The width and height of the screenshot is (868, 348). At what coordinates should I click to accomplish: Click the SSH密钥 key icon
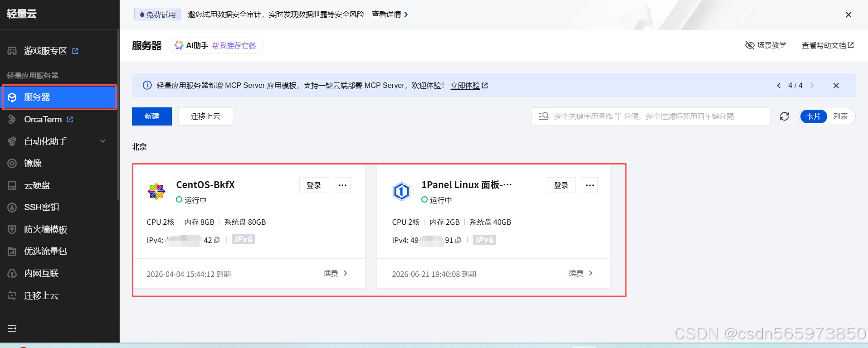[12, 207]
